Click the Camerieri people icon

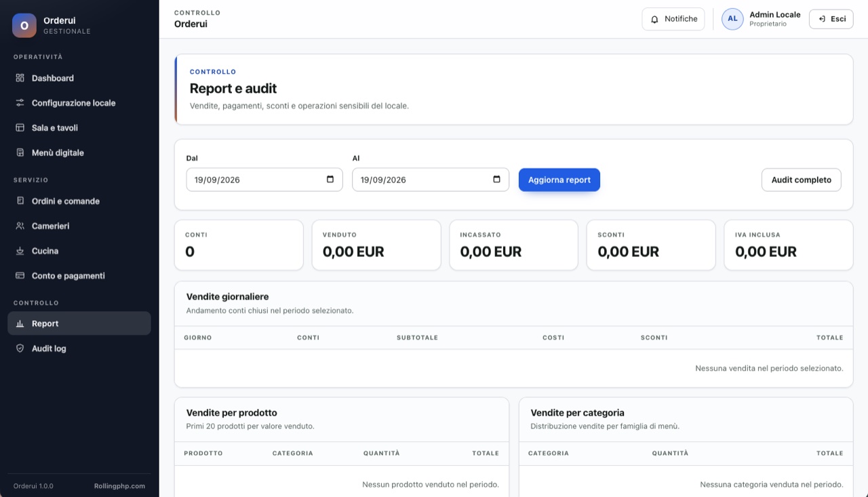click(20, 226)
